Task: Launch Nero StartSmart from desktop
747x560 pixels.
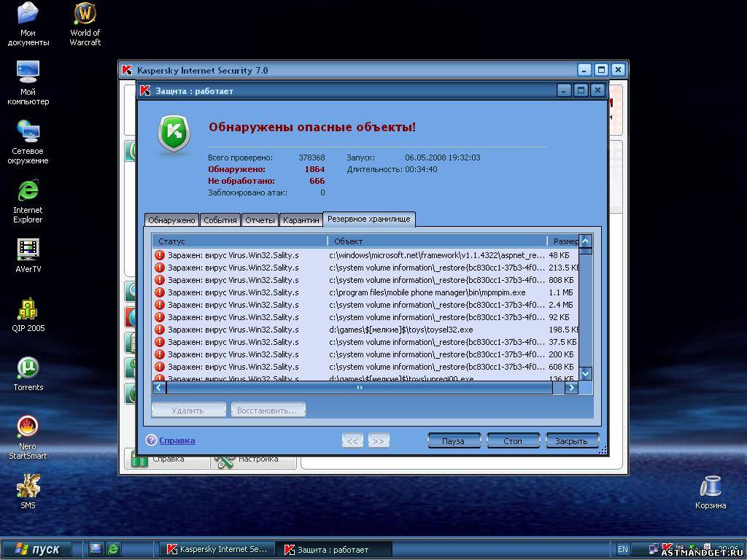Action: click(x=28, y=427)
